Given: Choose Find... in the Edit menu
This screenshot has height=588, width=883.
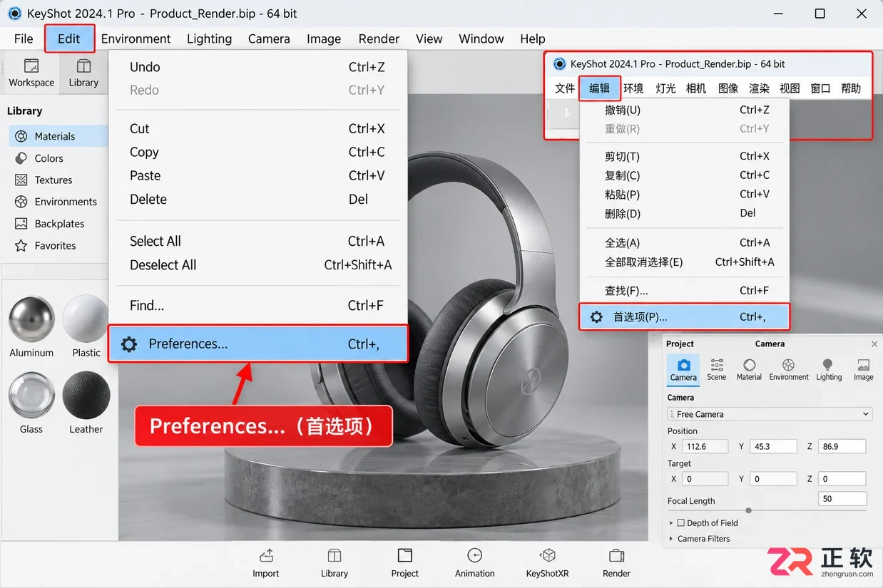Looking at the screenshot, I should [258, 305].
